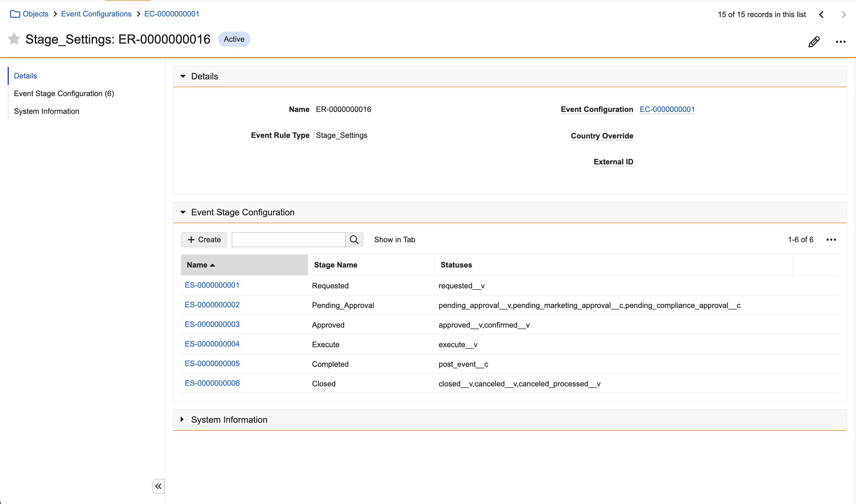Click the favorite star icon

click(14, 39)
